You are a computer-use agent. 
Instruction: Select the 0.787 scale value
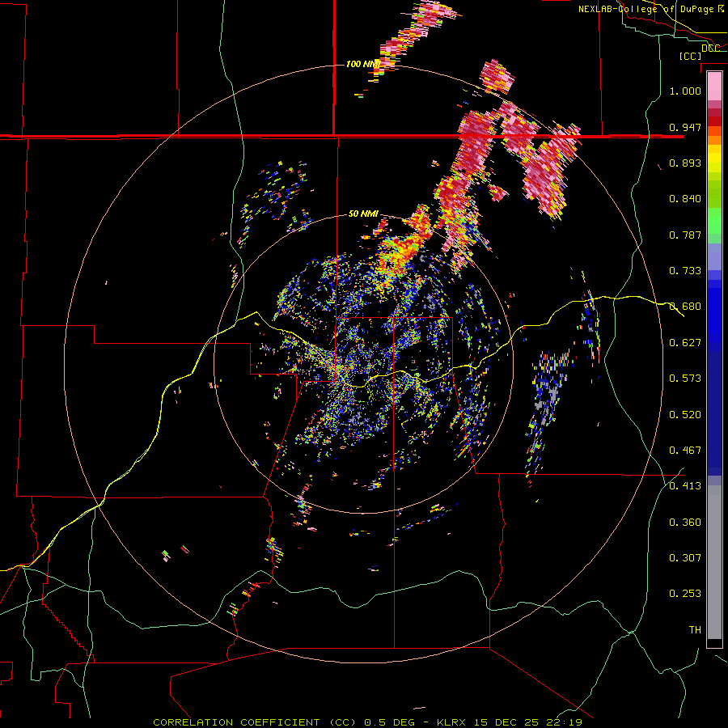point(685,235)
